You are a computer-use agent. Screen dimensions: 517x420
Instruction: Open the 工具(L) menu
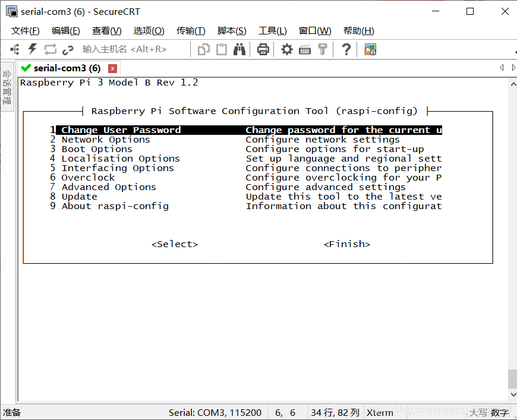(x=272, y=31)
